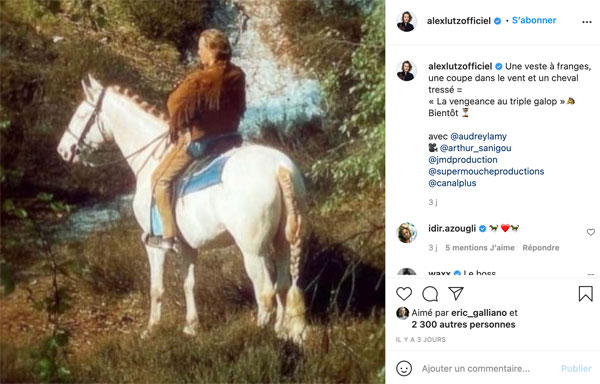The width and height of the screenshot is (600, 384).
Task: Click the S'abonner follow button
Action: tap(534, 20)
